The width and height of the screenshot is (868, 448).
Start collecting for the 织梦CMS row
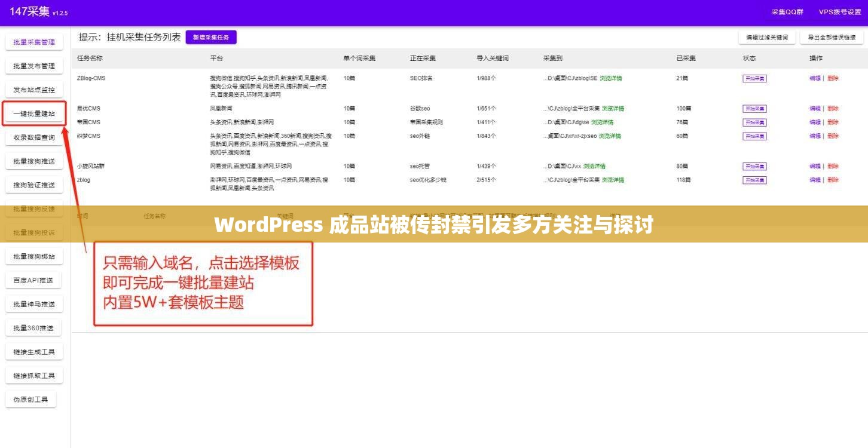click(x=754, y=136)
